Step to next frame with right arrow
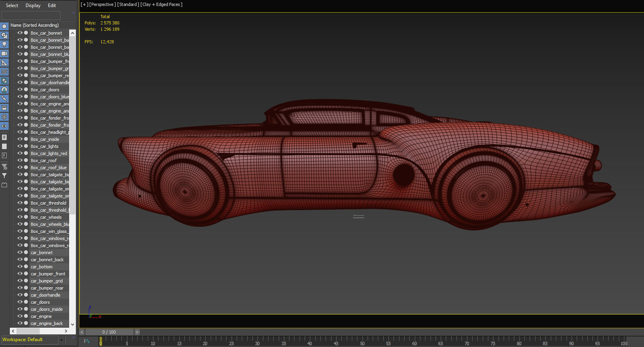 click(137, 332)
